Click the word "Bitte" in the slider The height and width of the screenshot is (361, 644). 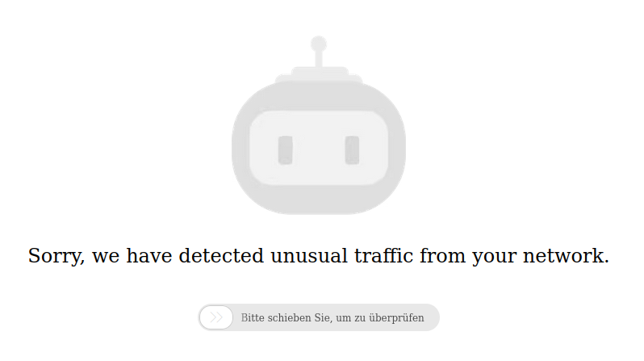[253, 318]
